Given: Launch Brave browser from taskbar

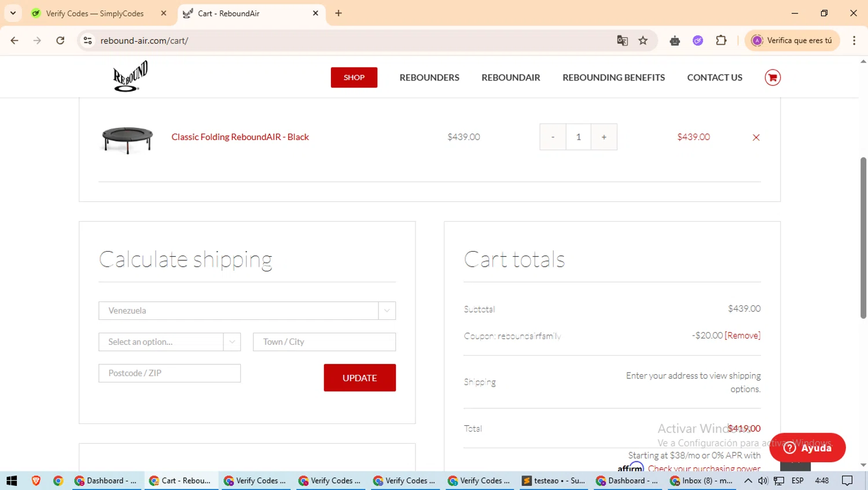Looking at the screenshot, I should point(36,481).
